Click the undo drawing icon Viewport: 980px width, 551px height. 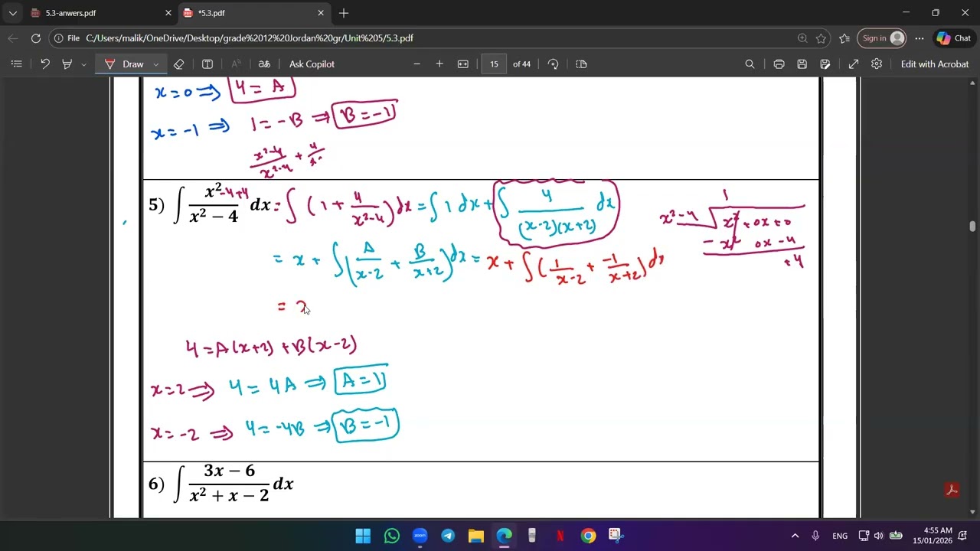45,64
